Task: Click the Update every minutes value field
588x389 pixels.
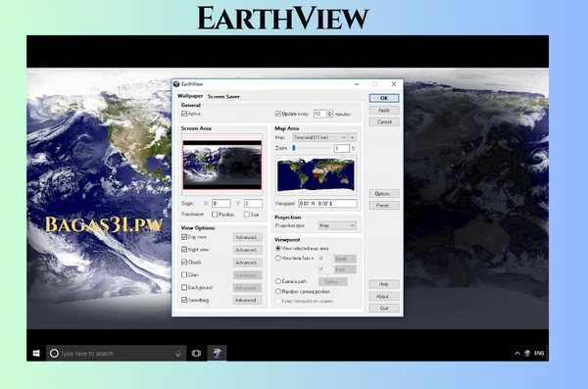Action: [320, 114]
